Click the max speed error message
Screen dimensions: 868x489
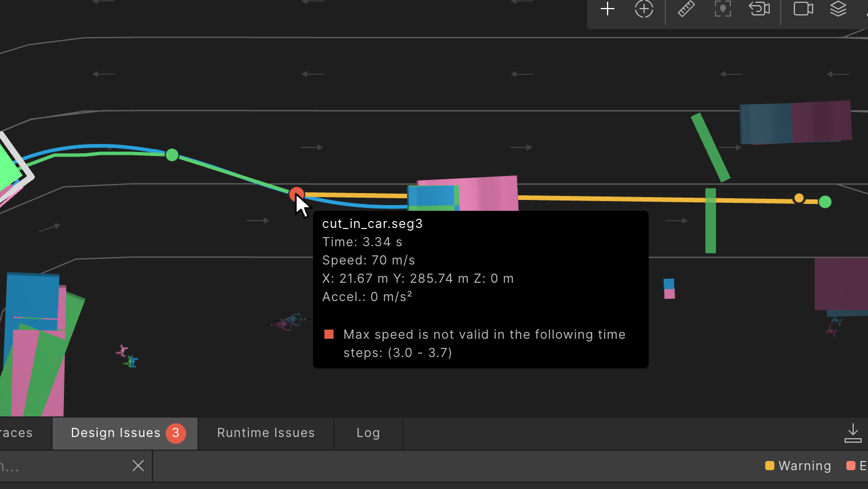(x=484, y=343)
